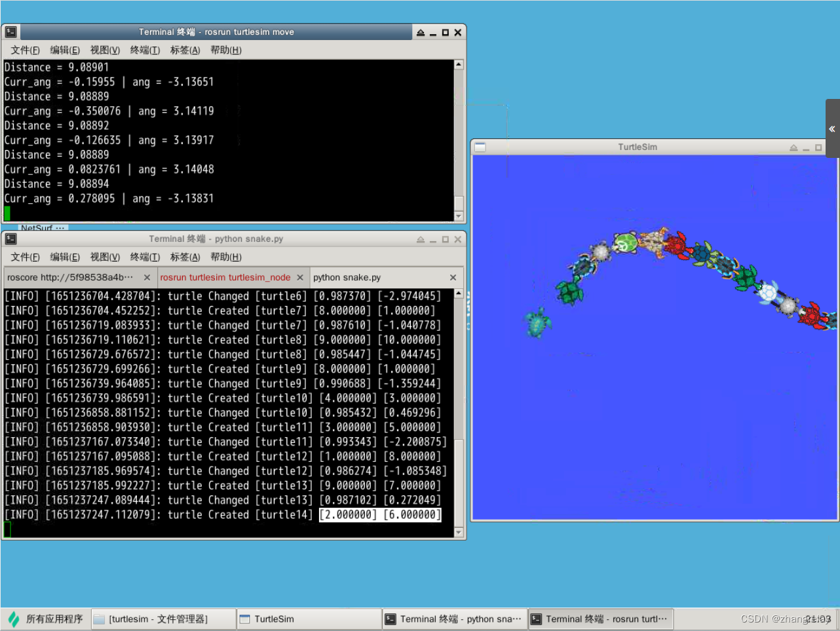
Task: Open 文件(F) menu in python snake.py terminal
Action: click(25, 257)
